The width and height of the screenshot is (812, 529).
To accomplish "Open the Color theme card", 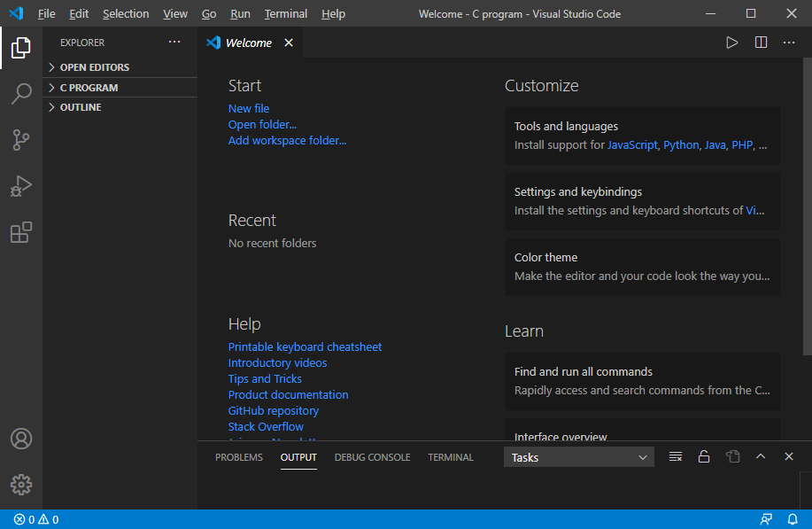I will click(642, 267).
